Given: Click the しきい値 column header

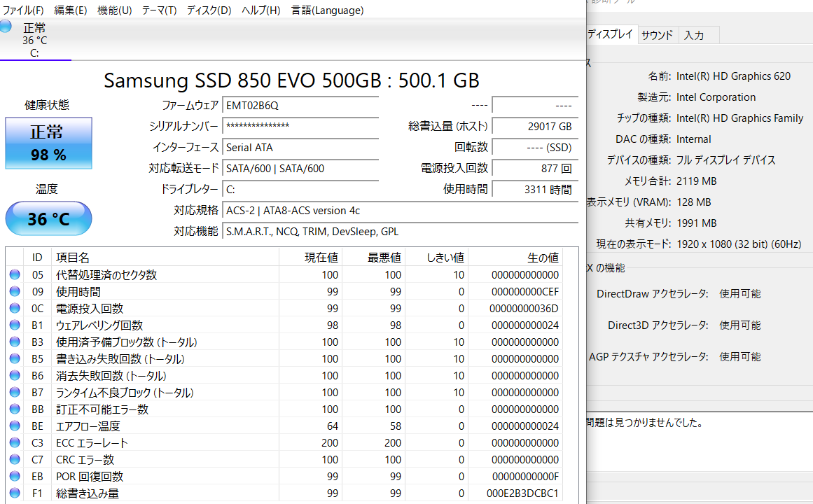Looking at the screenshot, I should click(x=436, y=258).
